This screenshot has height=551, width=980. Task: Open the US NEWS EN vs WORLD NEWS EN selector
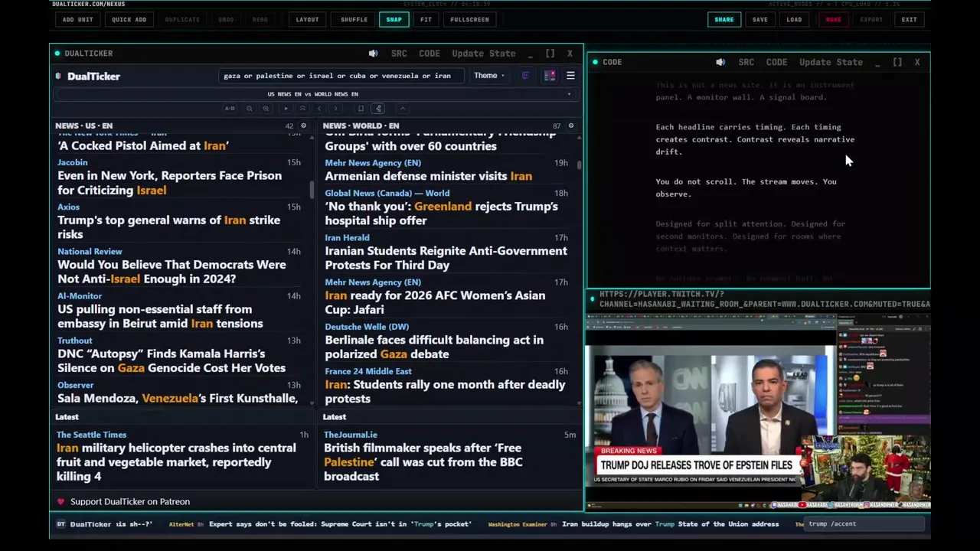[313, 94]
